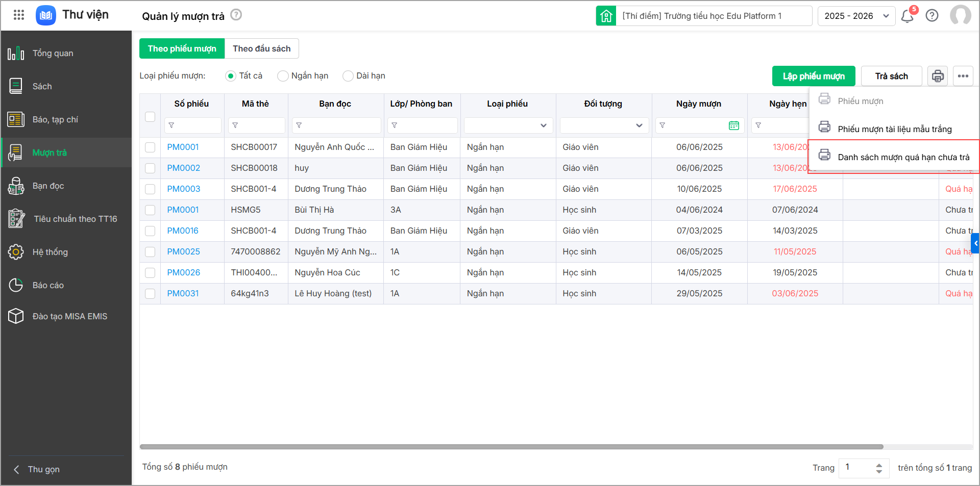Click the Lập phiếu mượn button
The height and width of the screenshot is (486, 980).
click(x=814, y=76)
